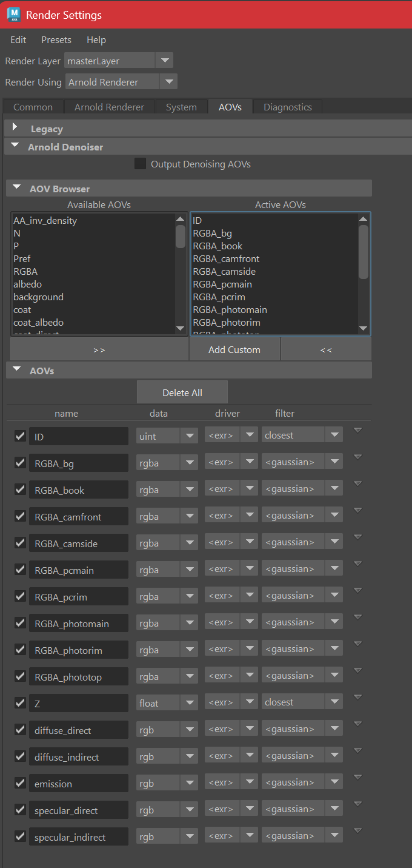The image size is (412, 868).
Task: Open the options arrow for Z AOV row
Action: [357, 697]
